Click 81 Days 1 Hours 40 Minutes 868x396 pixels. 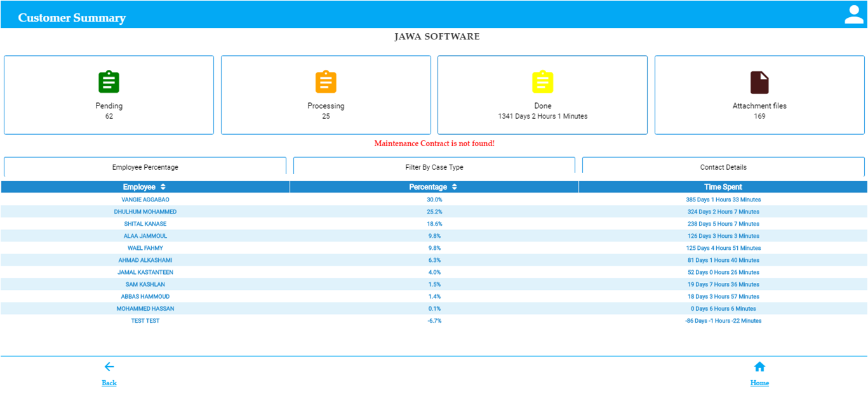(723, 260)
